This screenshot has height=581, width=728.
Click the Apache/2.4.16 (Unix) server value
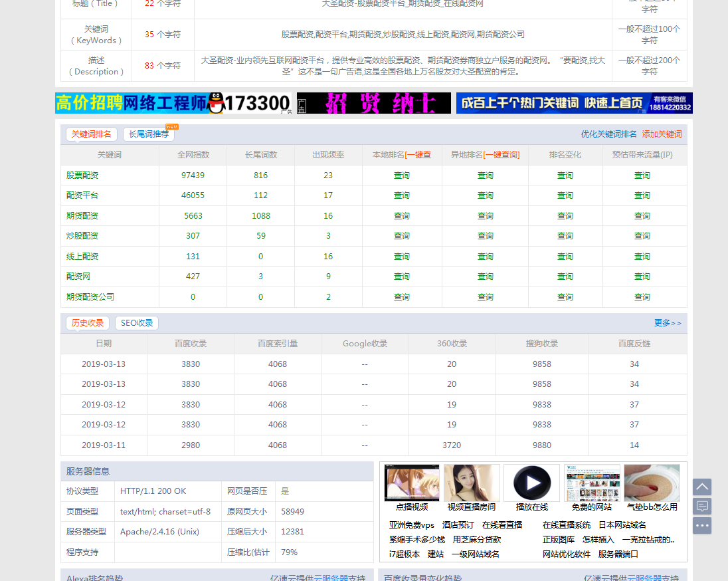click(159, 532)
